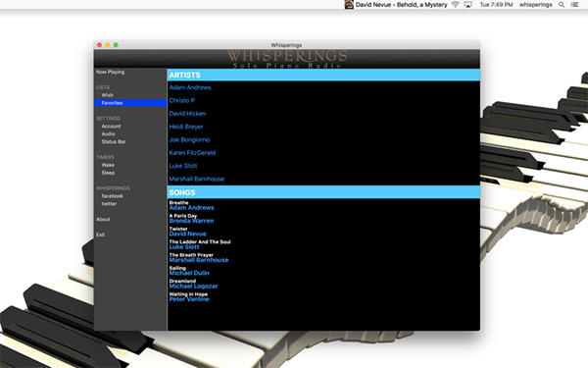Open the Notification Center icon
The image size is (588, 368).
[574, 5]
